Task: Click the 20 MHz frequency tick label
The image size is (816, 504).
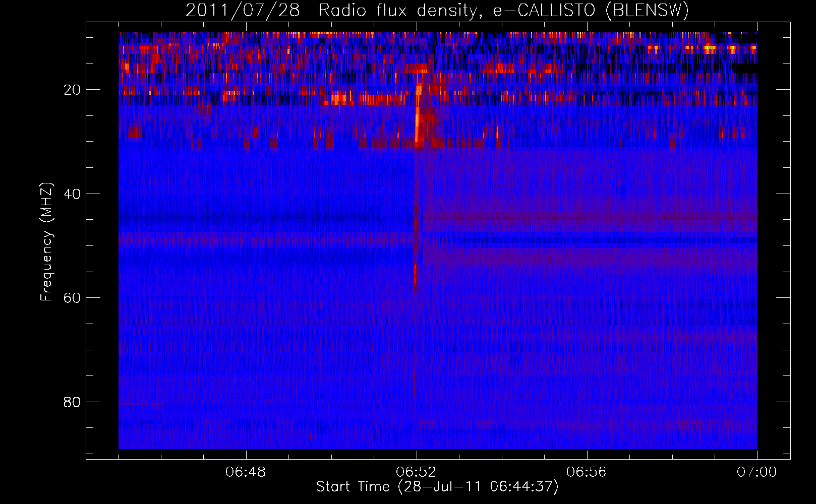Action: [73, 90]
